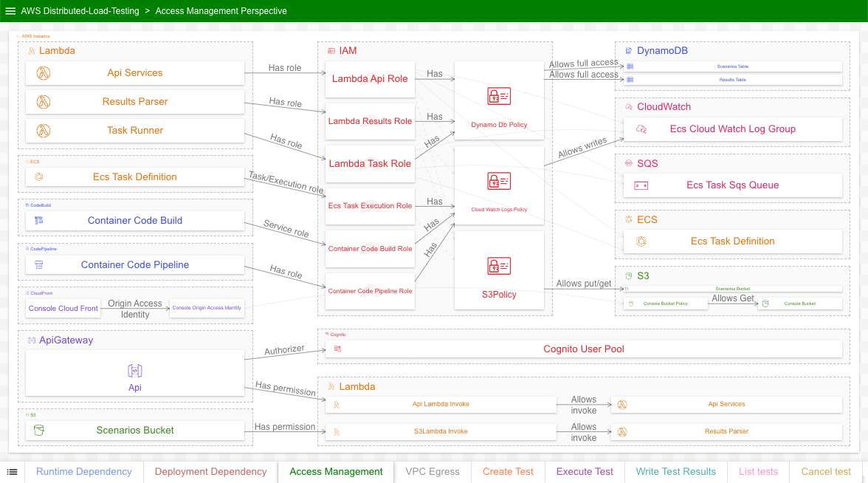Click the S3 group title on the right
Viewport: 868px width, 483px height.
pyautogui.click(x=643, y=276)
